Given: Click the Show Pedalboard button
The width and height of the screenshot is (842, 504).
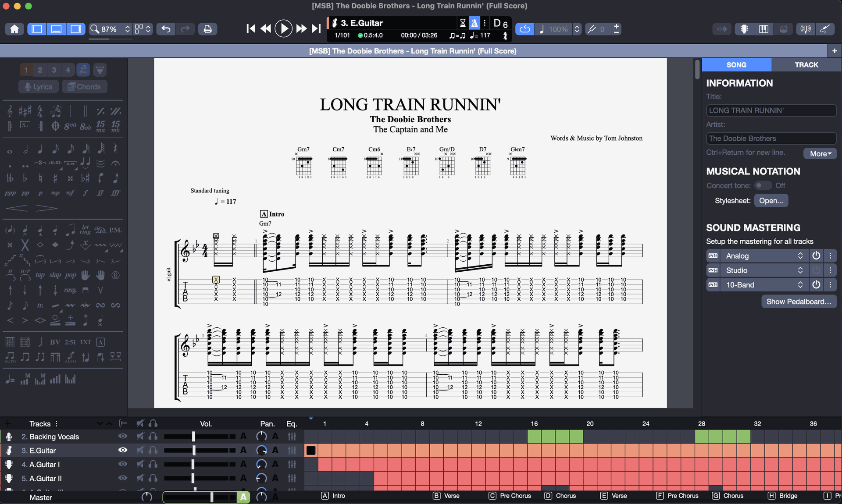Looking at the screenshot, I should [799, 302].
